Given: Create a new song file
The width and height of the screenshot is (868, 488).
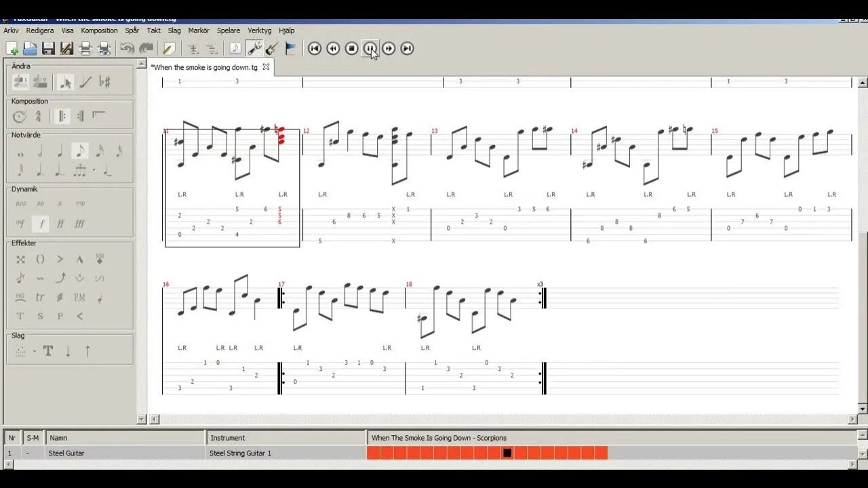Looking at the screenshot, I should click(x=12, y=49).
